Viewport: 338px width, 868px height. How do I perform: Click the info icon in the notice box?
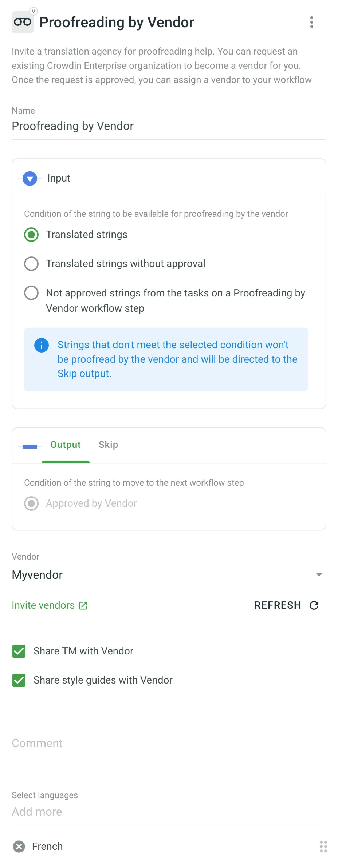tap(41, 345)
